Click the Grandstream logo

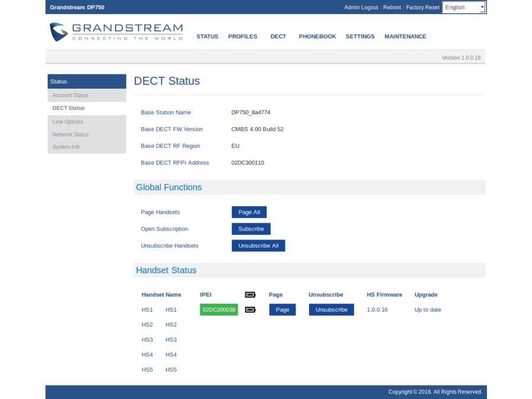pos(116,32)
